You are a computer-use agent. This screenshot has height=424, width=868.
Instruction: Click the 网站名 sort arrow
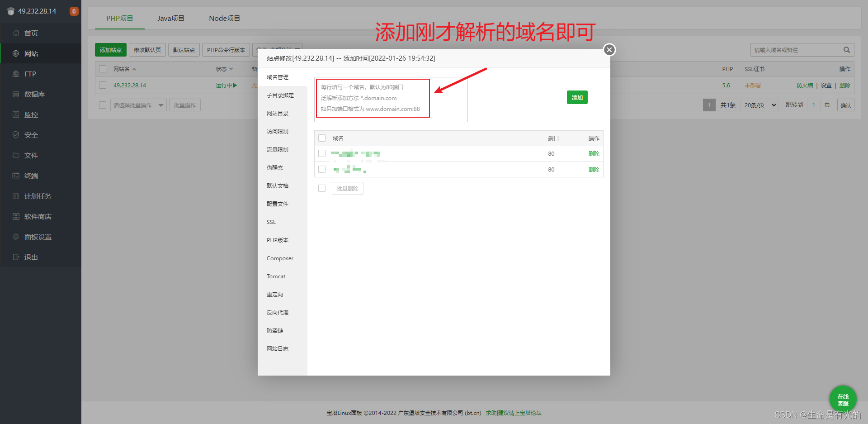(134, 69)
